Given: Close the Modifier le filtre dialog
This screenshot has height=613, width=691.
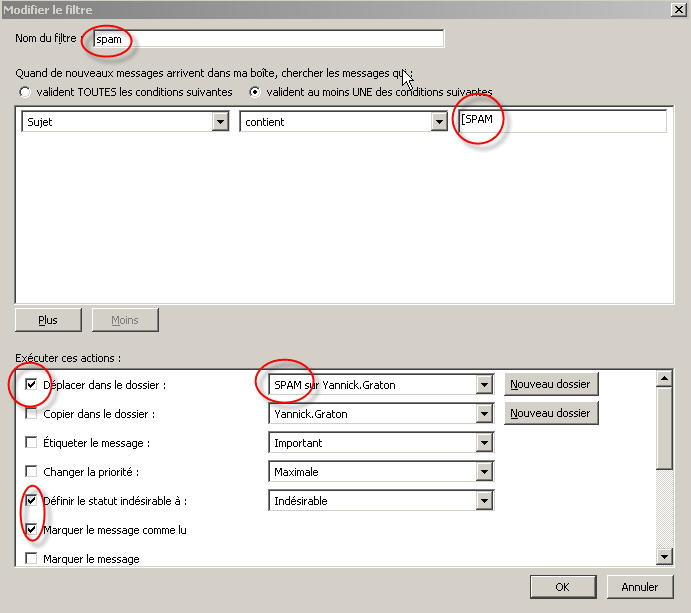Looking at the screenshot, I should click(677, 9).
